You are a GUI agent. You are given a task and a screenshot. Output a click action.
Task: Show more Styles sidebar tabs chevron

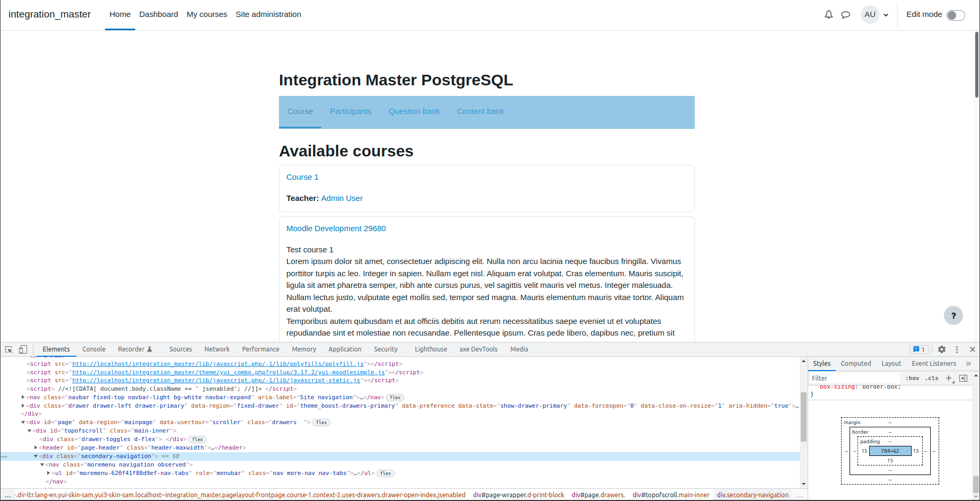point(969,364)
